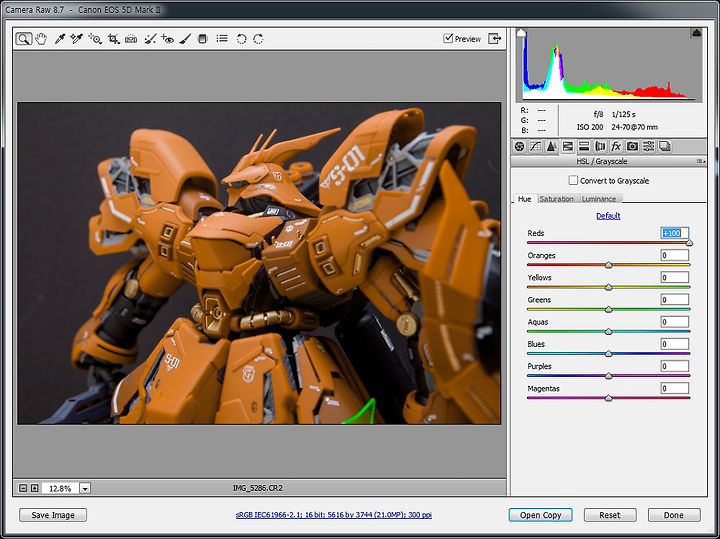The image size is (720, 539).
Task: Click the Purples hue slider handle
Action: pyautogui.click(x=608, y=376)
